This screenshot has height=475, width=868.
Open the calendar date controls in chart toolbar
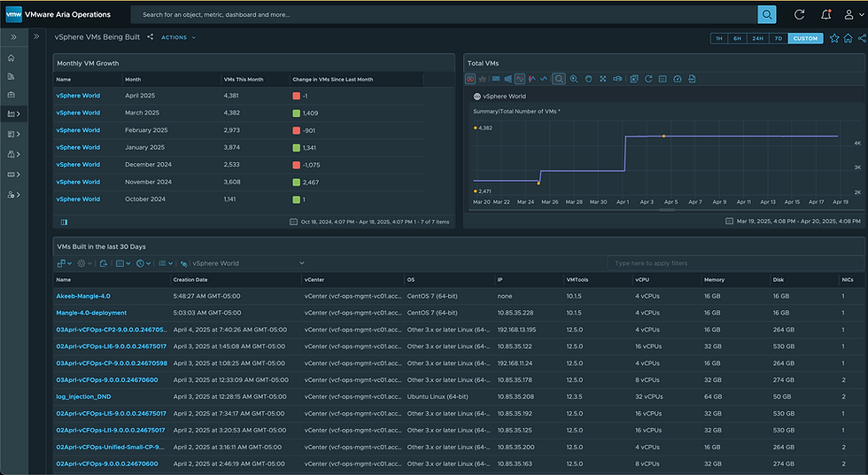pyautogui.click(x=663, y=79)
